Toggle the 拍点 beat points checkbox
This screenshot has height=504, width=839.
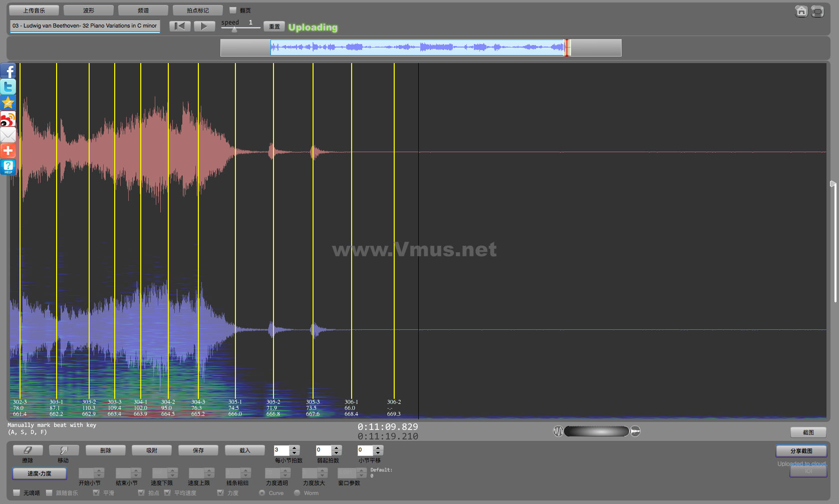click(x=141, y=493)
